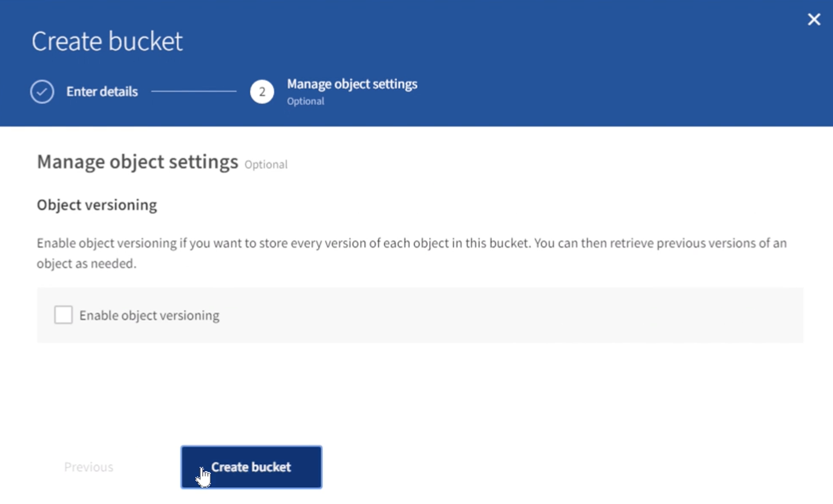Click the blue Create bucket button

pos(251,467)
